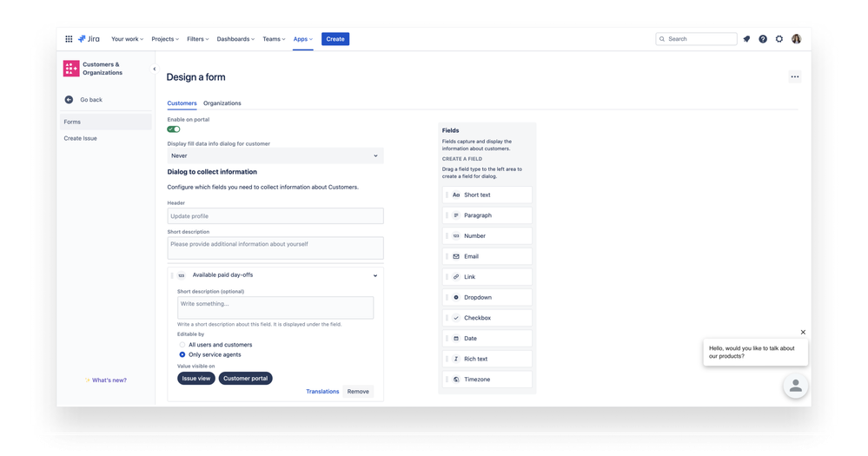Open Forms in sidebar
The width and height of the screenshot is (868, 456).
[x=105, y=122]
